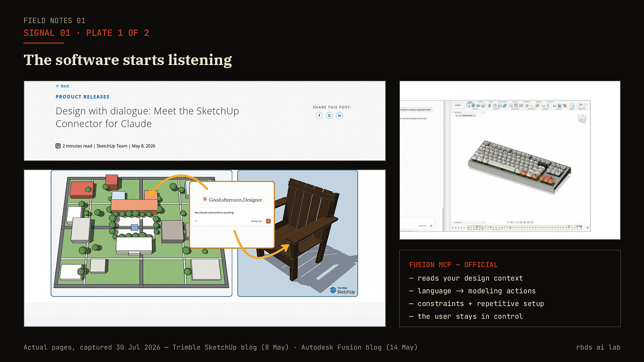Click the ViewCube in Fusion viewport
This screenshot has width=644, height=362.
tap(583, 118)
